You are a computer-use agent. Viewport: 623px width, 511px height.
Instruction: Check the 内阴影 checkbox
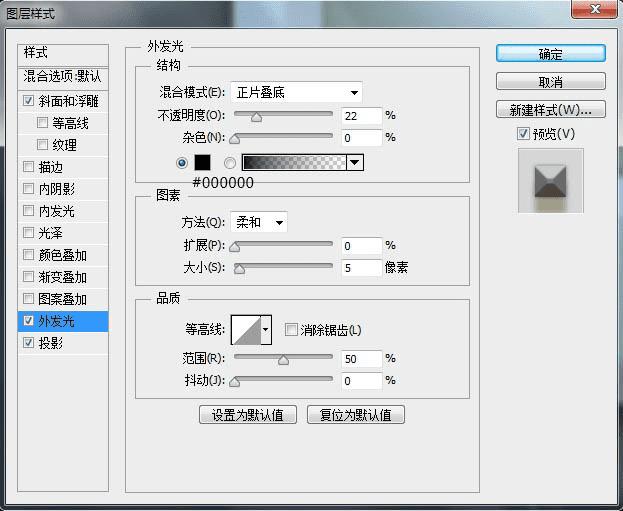coord(28,188)
